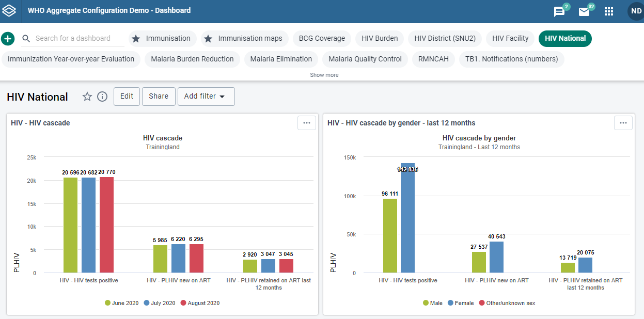Screen dimensions: 644x319
Task: Open HIV cascade by gender options menu
Action: point(623,123)
